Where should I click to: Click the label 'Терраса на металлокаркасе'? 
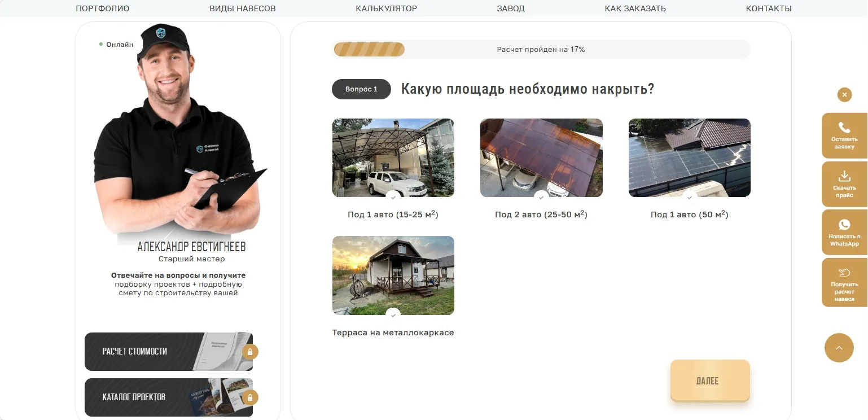click(x=393, y=333)
